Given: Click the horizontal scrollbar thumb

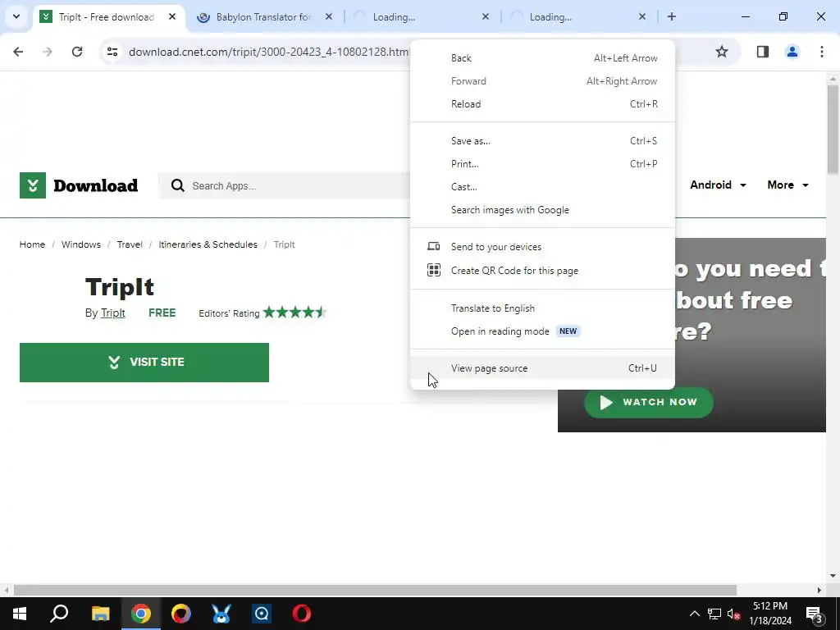Looking at the screenshot, I should [x=375, y=590].
